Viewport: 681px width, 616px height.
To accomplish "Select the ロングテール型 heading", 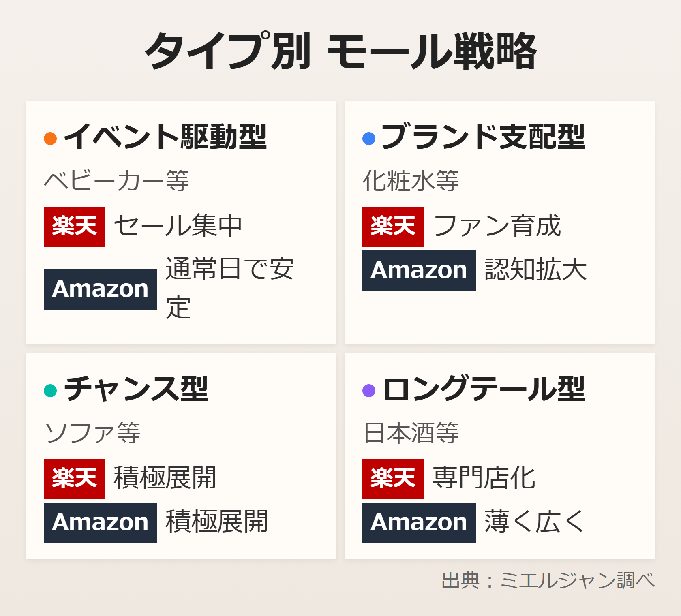I will pos(484,389).
